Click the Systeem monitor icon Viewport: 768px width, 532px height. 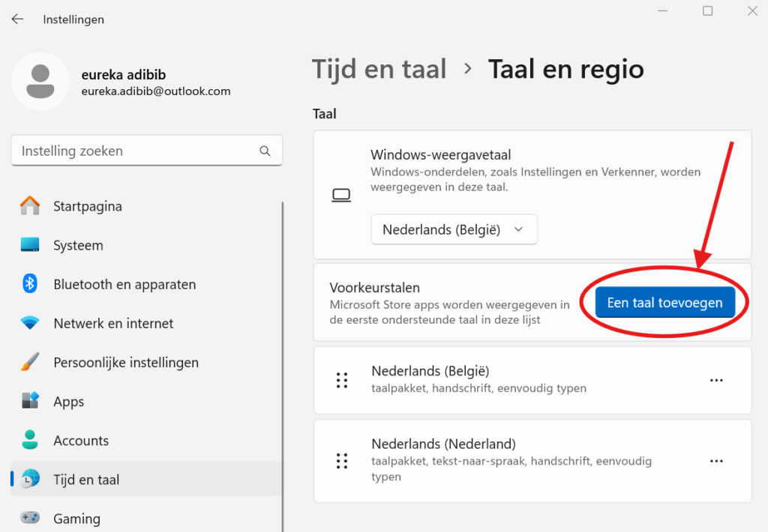pyautogui.click(x=30, y=245)
